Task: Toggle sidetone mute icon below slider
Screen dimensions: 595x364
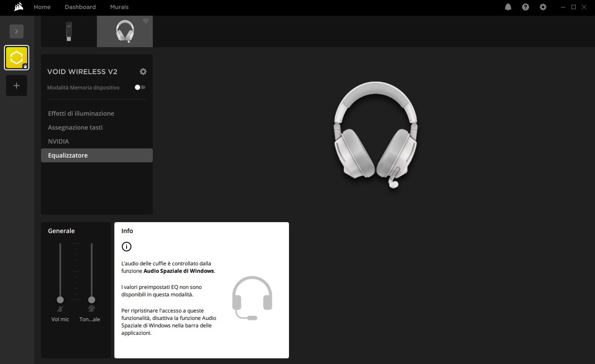Action: click(92, 309)
